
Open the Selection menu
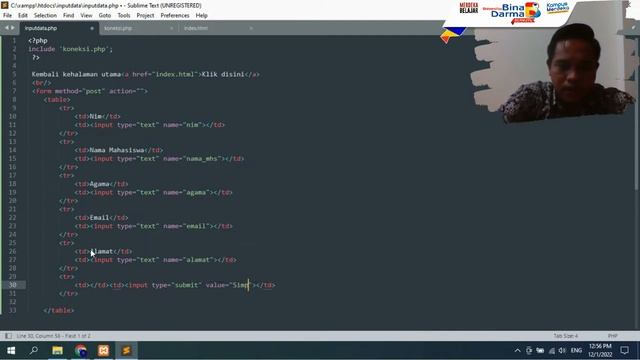(45, 16)
